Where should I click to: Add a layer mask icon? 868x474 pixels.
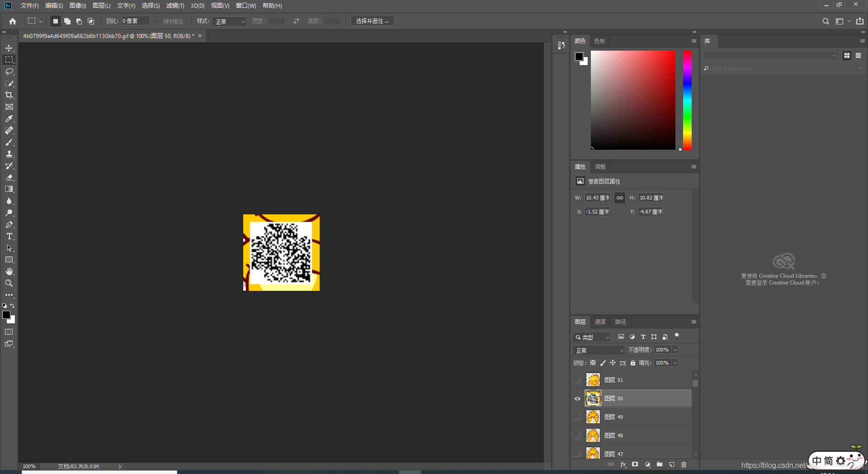click(x=635, y=465)
